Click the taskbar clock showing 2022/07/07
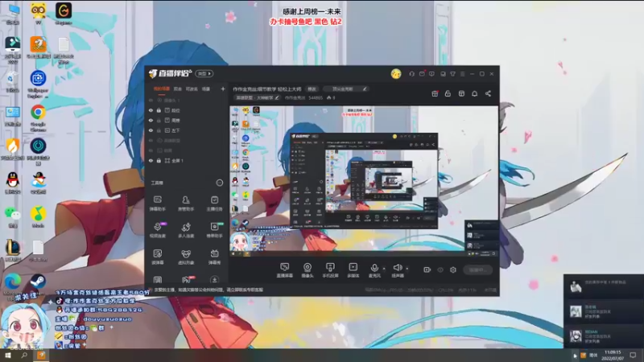 tap(613, 356)
